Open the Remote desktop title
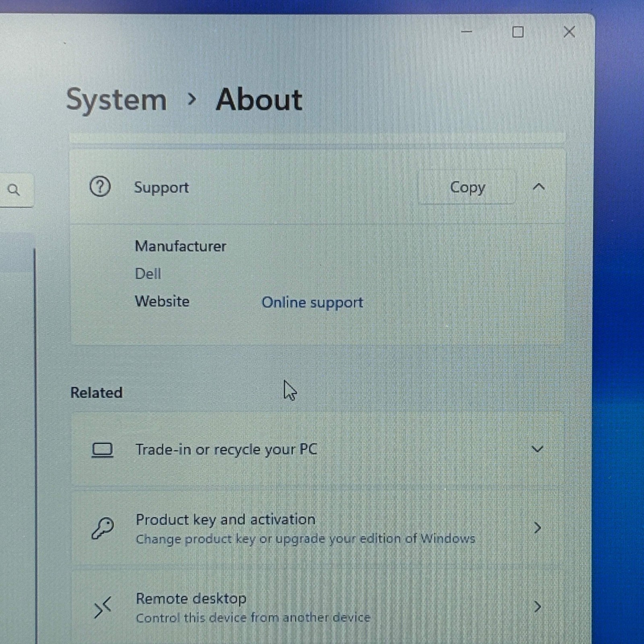This screenshot has width=644, height=644. click(x=191, y=599)
